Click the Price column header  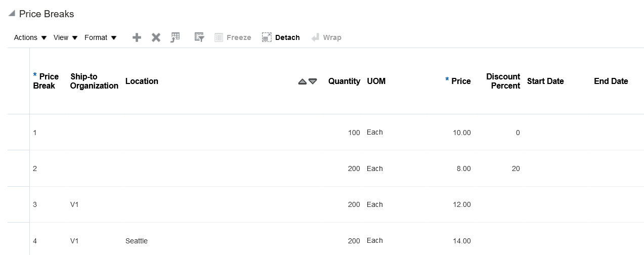pos(460,81)
